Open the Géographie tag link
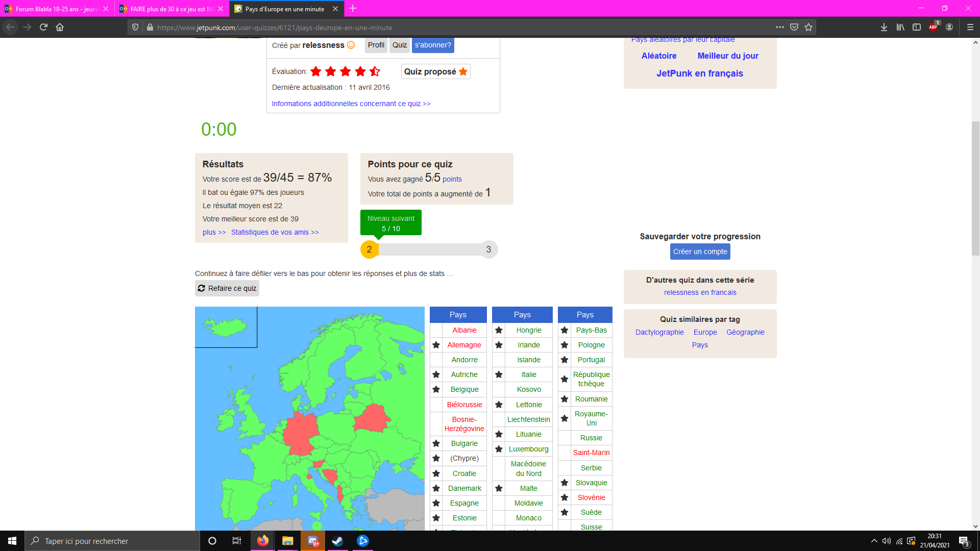This screenshot has width=980, height=551. point(745,332)
